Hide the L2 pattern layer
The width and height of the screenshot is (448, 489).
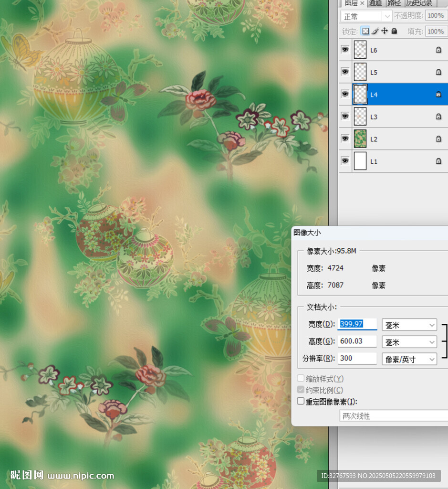345,138
